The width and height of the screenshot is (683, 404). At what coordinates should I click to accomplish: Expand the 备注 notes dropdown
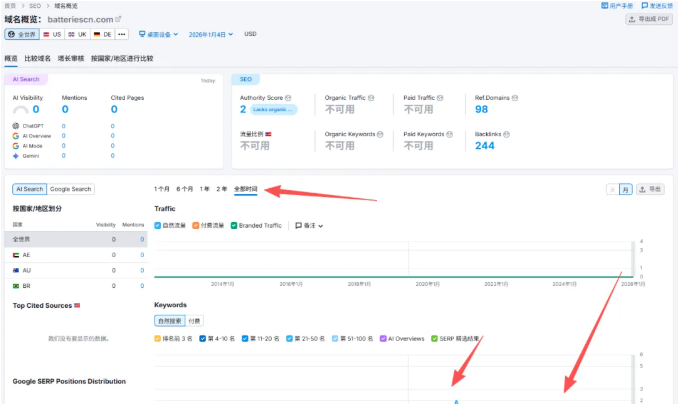click(309, 225)
